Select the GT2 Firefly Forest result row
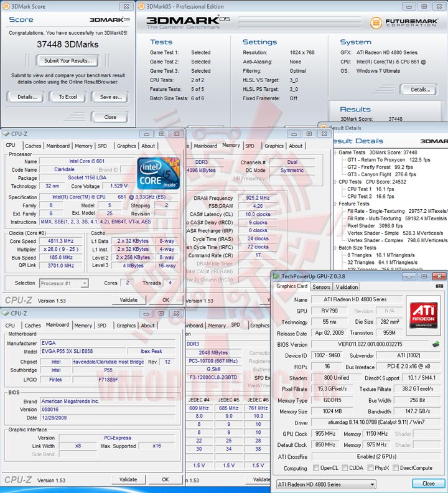This screenshot has width=448, height=493. pos(380,167)
